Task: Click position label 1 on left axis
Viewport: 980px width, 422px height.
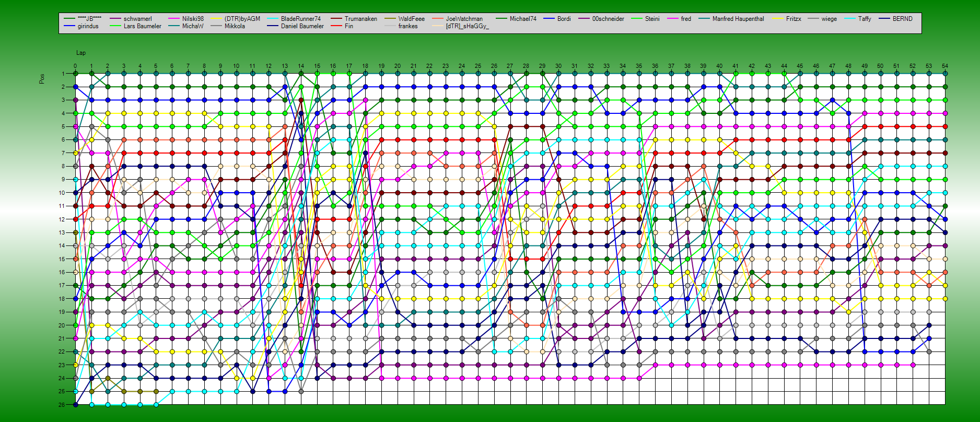Action: pos(63,74)
